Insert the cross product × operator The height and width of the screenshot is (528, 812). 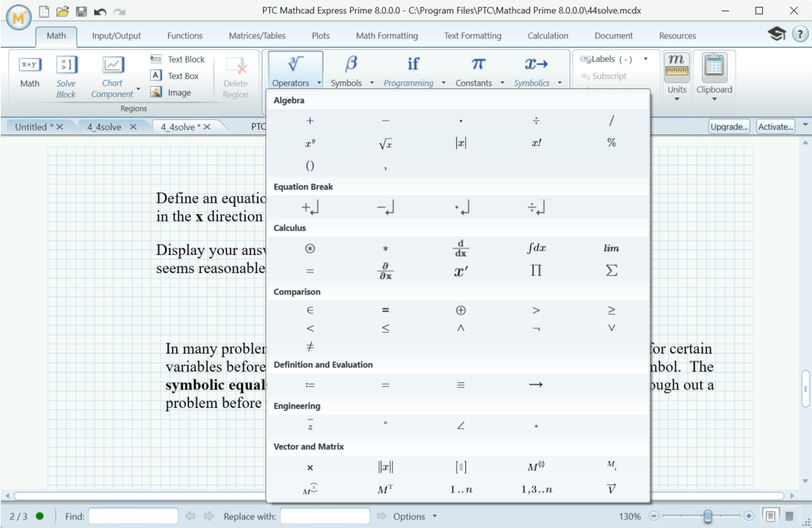[310, 468]
